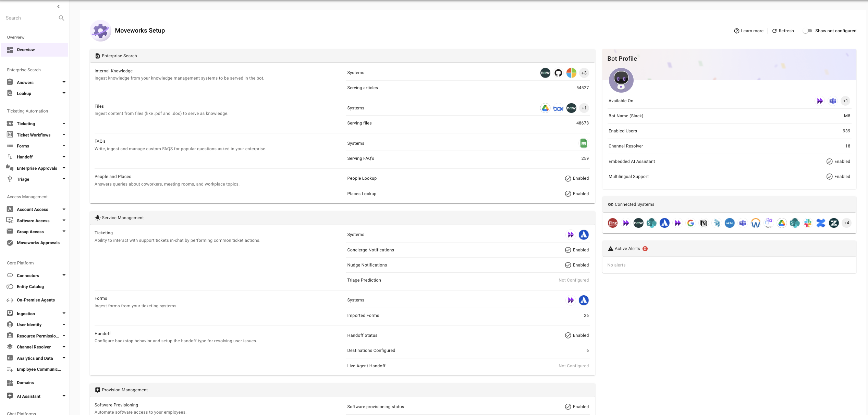Viewport: 868px width, 415px height.
Task: Click the Box icon in Files systems
Action: click(558, 108)
